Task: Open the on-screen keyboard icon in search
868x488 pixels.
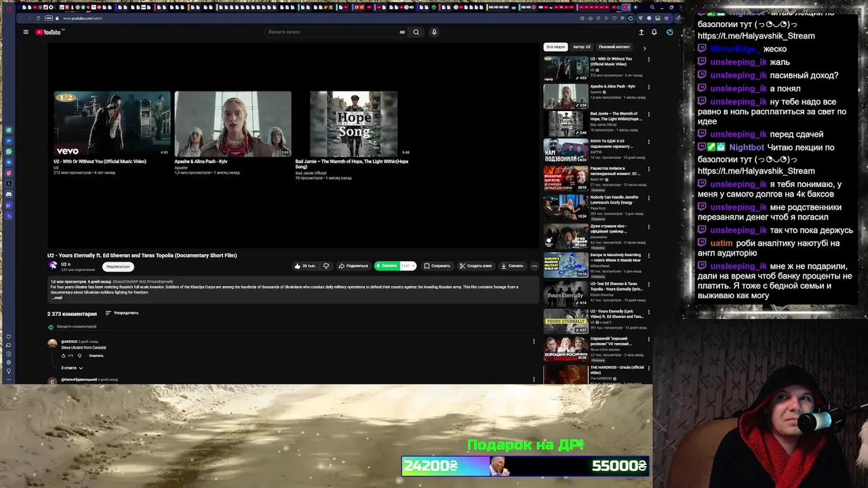Action: [x=402, y=32]
